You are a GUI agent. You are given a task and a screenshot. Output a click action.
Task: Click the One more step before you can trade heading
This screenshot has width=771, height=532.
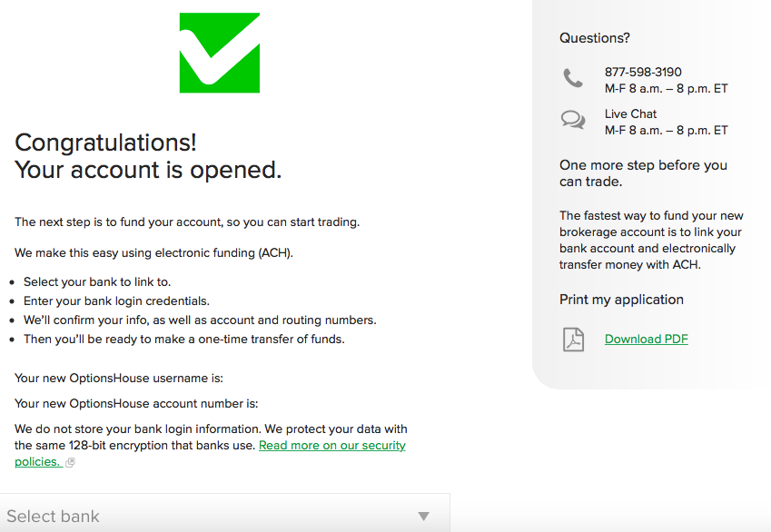[643, 173]
